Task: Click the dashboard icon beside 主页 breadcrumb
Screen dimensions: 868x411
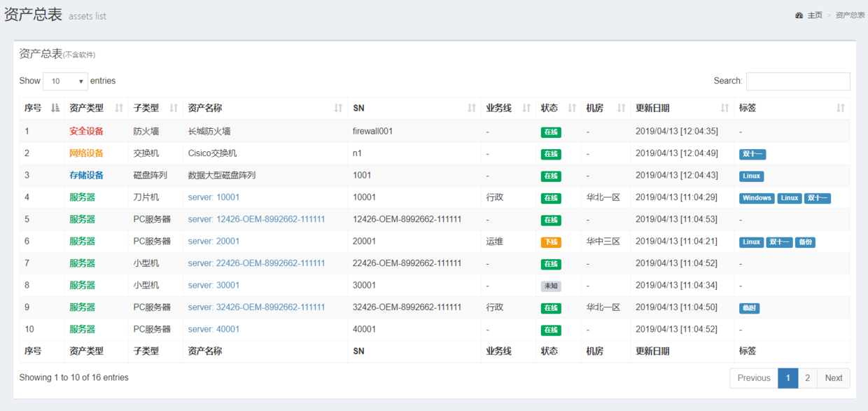Action: (x=799, y=15)
